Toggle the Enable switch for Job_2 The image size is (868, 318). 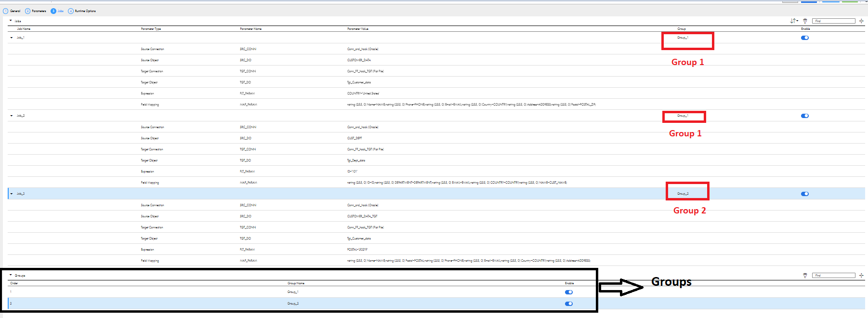point(805,116)
